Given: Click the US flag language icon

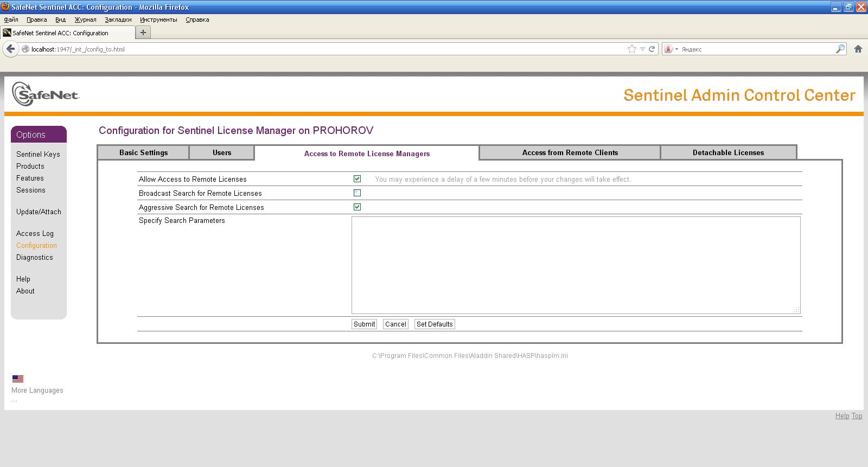Looking at the screenshot, I should point(18,379).
